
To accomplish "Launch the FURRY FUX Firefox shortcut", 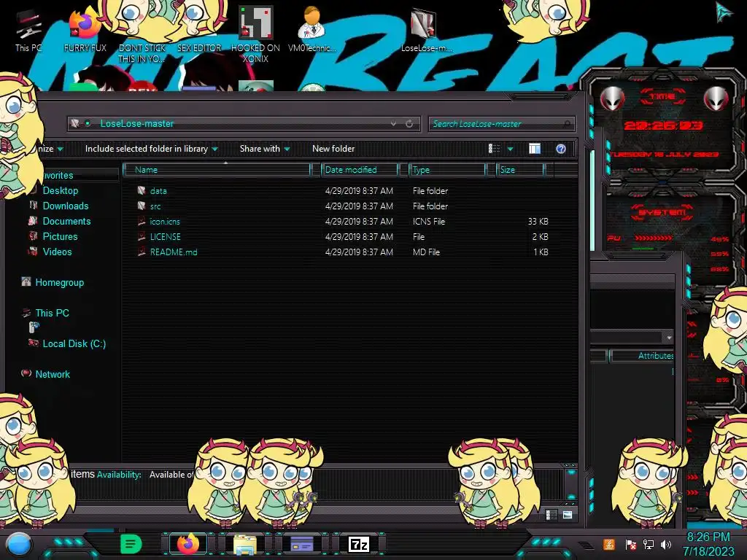I will pyautogui.click(x=85, y=31).
